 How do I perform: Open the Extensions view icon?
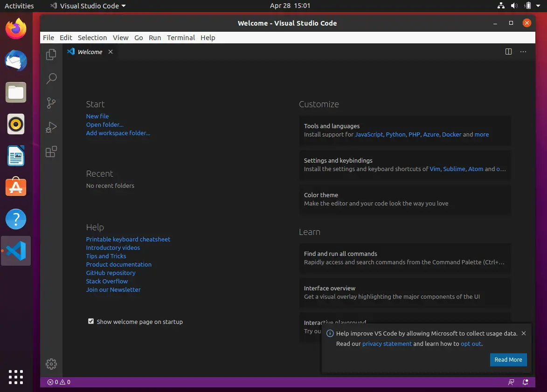pyautogui.click(x=51, y=151)
